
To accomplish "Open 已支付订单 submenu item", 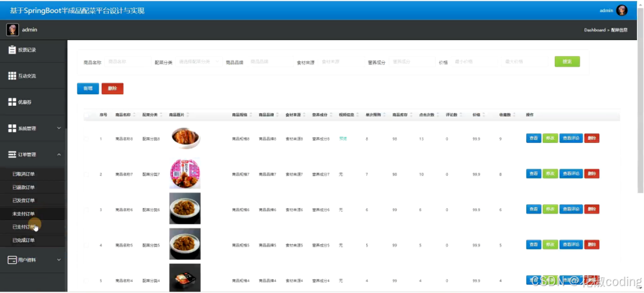I will tap(33, 227).
